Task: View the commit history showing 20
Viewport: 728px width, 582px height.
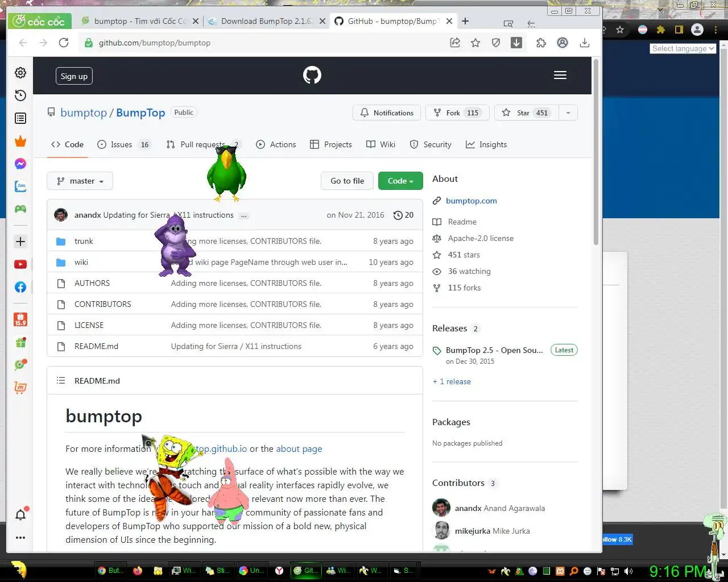Action: [x=403, y=215]
